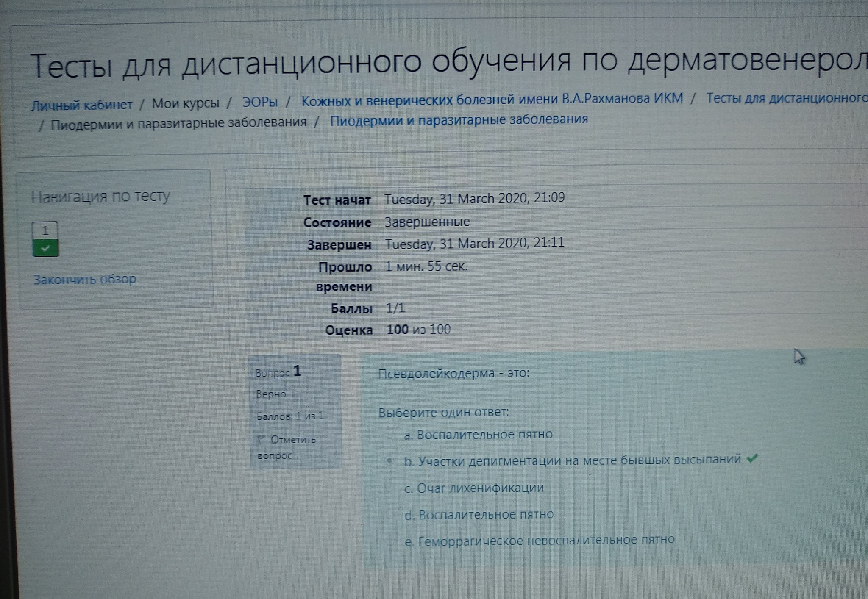Click the elapsed time 1 мин. 55 сек.
Viewport: 868px width, 599px height.
click(426, 266)
